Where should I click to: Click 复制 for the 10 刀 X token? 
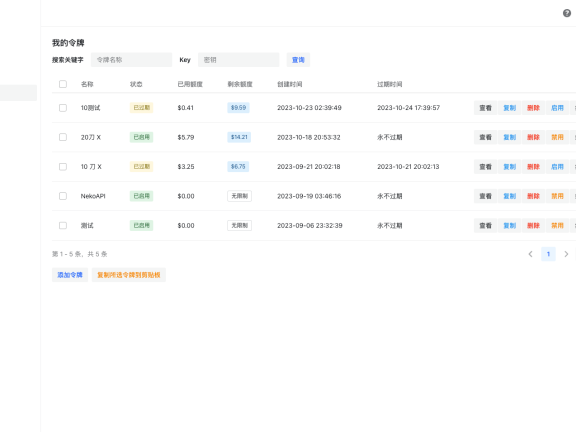click(x=510, y=166)
